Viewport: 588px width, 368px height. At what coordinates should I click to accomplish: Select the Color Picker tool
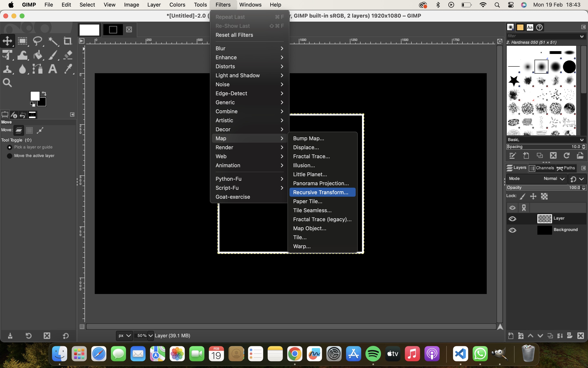pos(68,69)
